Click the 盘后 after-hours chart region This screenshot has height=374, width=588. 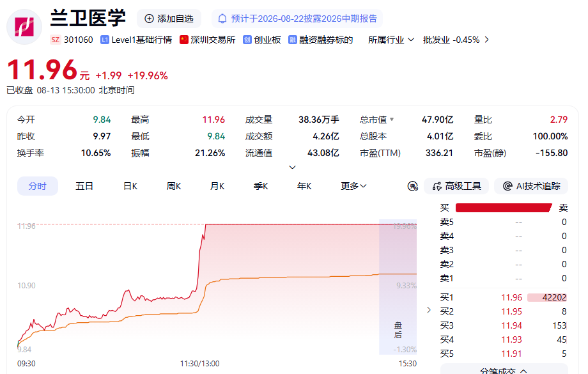tap(398, 287)
